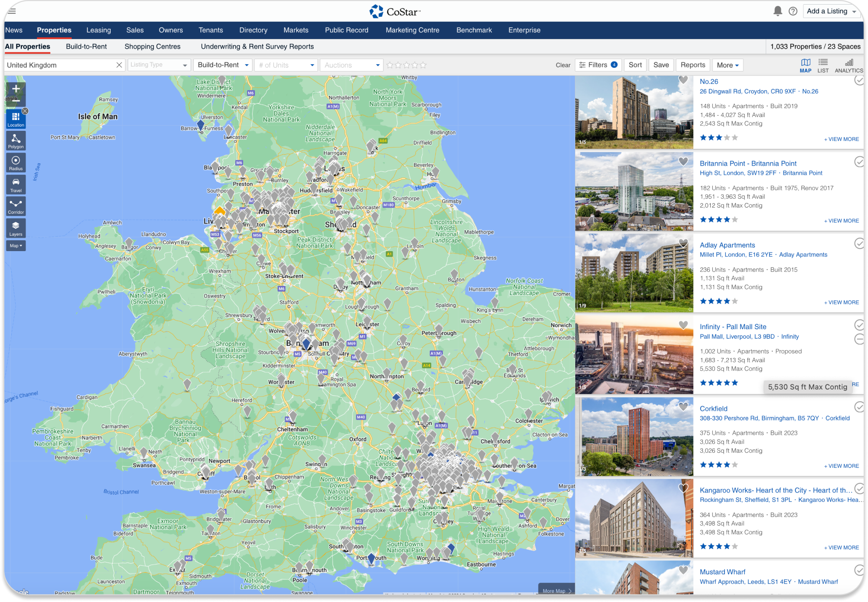Screen dimensions: 868x602
Task: Open the Infinity - Pall Mall Site link
Action: (733, 327)
